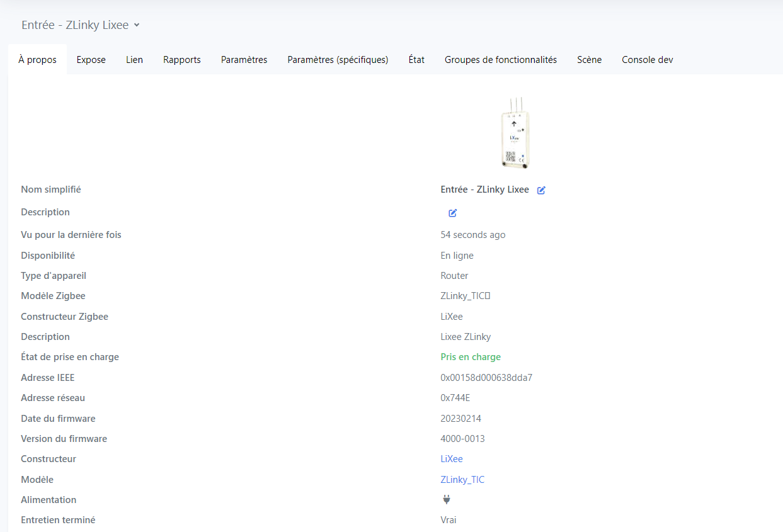Image resolution: width=783 pixels, height=532 pixels.
Task: Click the firmware version 4000-0013 value
Action: (x=462, y=439)
